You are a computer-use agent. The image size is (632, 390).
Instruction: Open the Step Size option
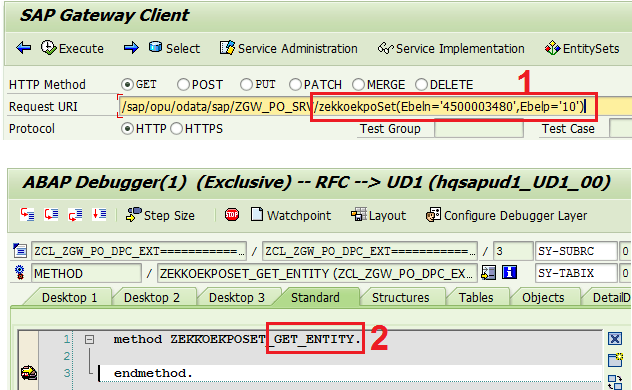(x=160, y=215)
